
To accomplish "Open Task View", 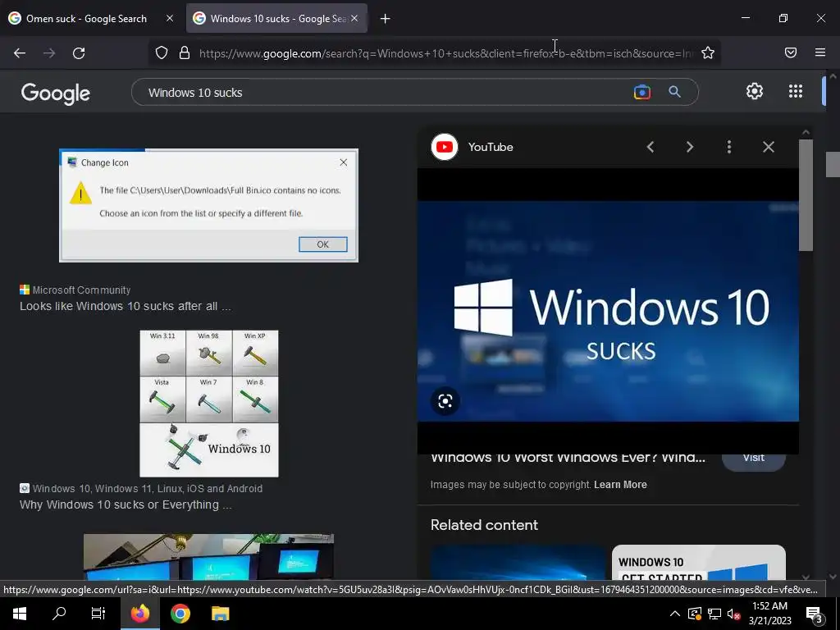I will pos(98,614).
